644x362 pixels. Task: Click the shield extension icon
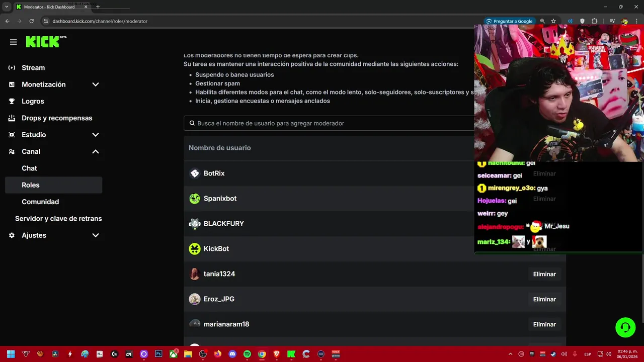click(x=582, y=21)
